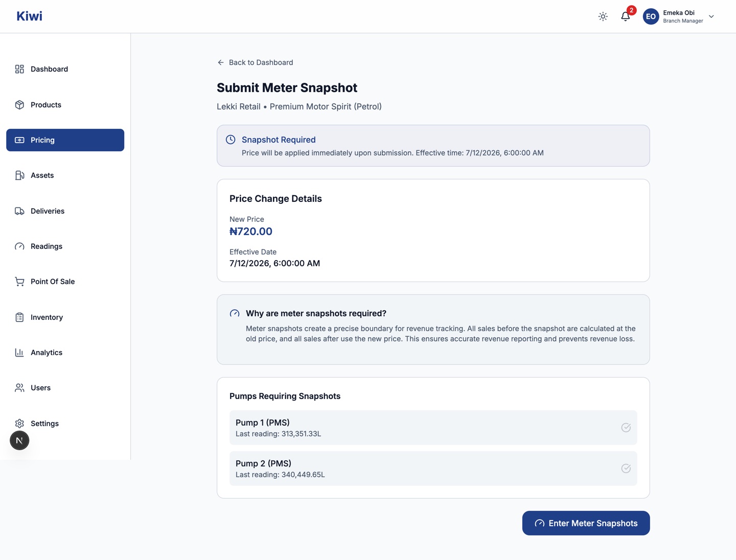Click the Readings gauge icon

(x=19, y=246)
